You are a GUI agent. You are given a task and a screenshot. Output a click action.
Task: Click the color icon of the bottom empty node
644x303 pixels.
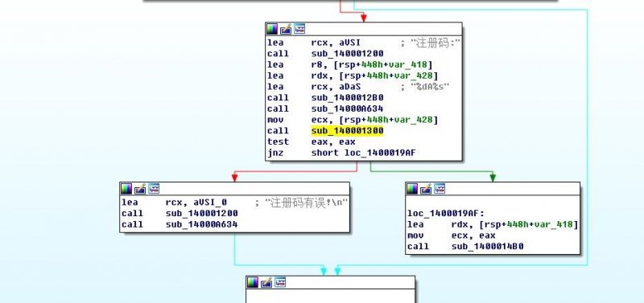253,282
